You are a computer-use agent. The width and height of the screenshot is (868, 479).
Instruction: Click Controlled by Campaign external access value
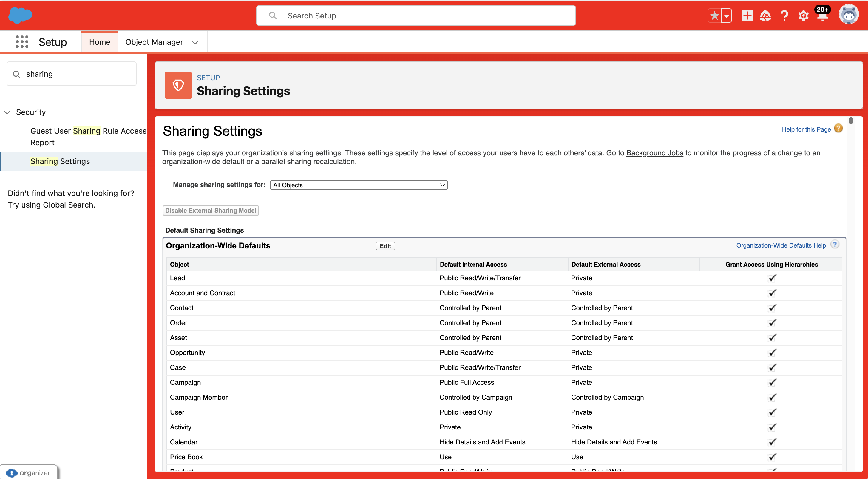click(607, 398)
